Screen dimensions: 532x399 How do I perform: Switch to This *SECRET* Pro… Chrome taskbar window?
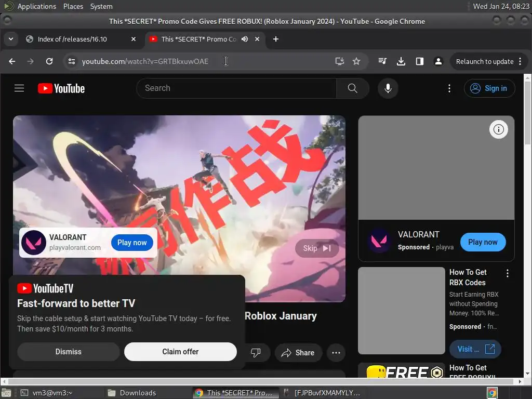(x=235, y=393)
